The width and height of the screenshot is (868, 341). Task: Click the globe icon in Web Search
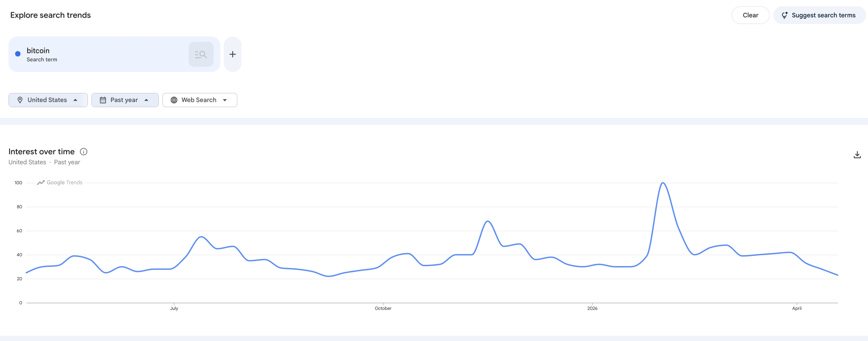(174, 100)
